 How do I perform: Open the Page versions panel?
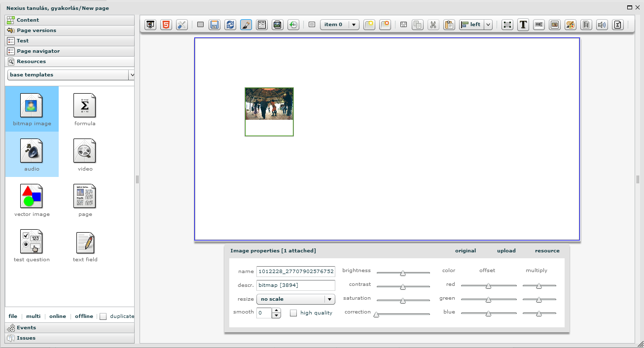point(36,31)
